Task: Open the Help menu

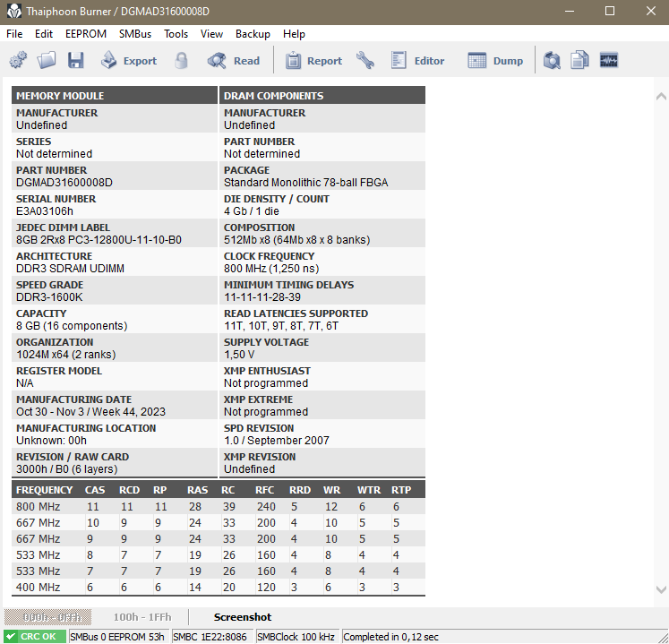Action: 294,34
